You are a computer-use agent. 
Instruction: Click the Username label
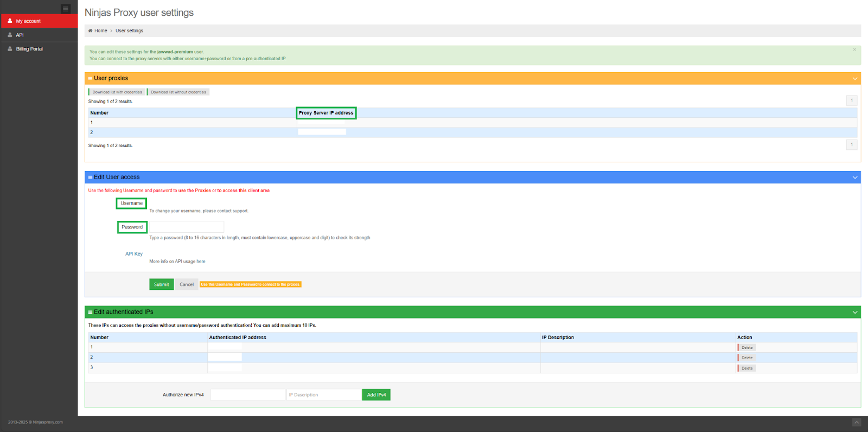point(131,203)
